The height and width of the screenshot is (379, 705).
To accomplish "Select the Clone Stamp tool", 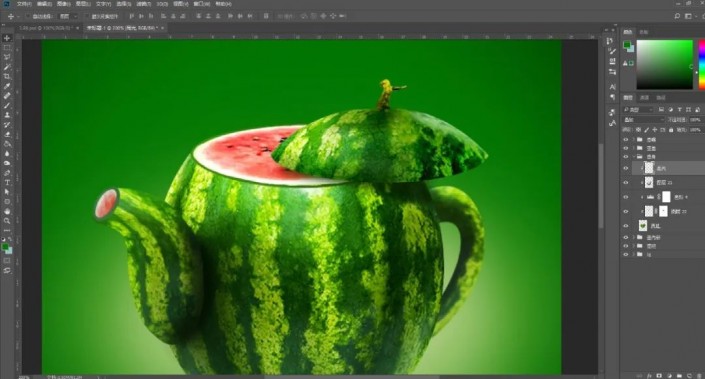I will point(7,115).
